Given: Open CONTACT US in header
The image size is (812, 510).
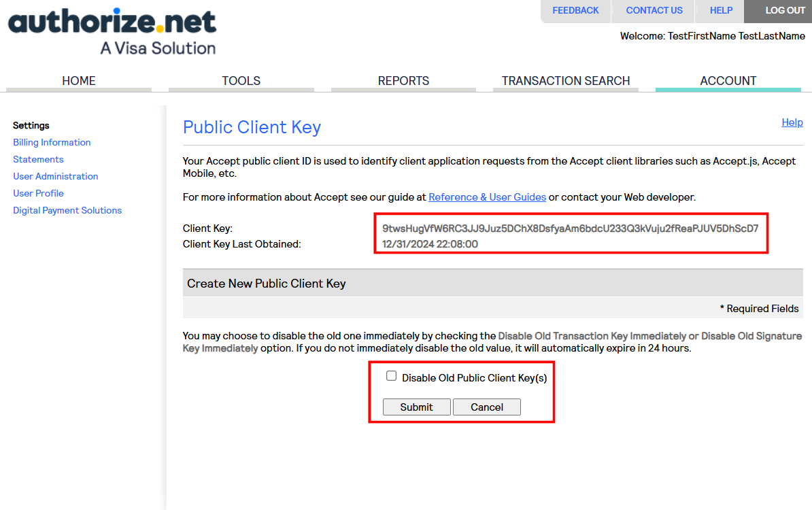Looking at the screenshot, I should point(654,10).
